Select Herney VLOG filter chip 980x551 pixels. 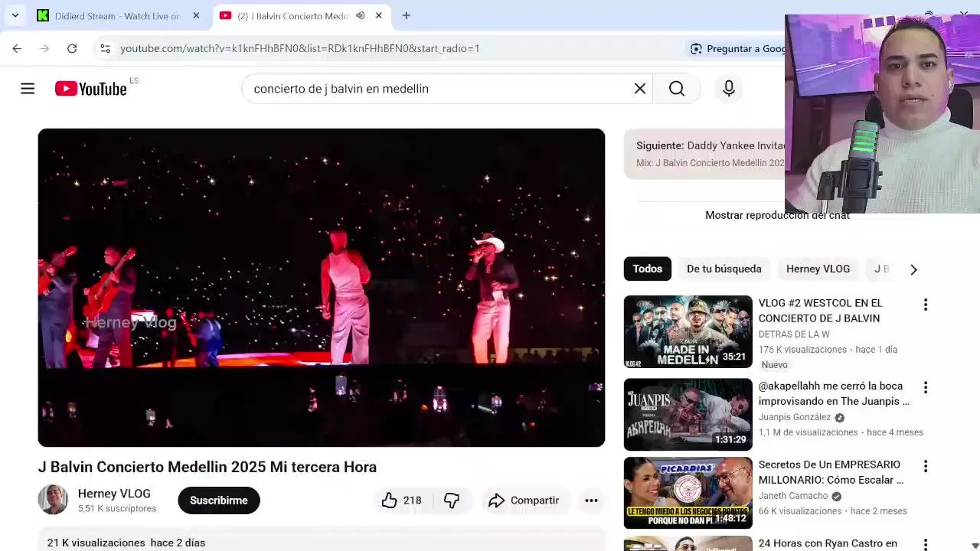[818, 269]
